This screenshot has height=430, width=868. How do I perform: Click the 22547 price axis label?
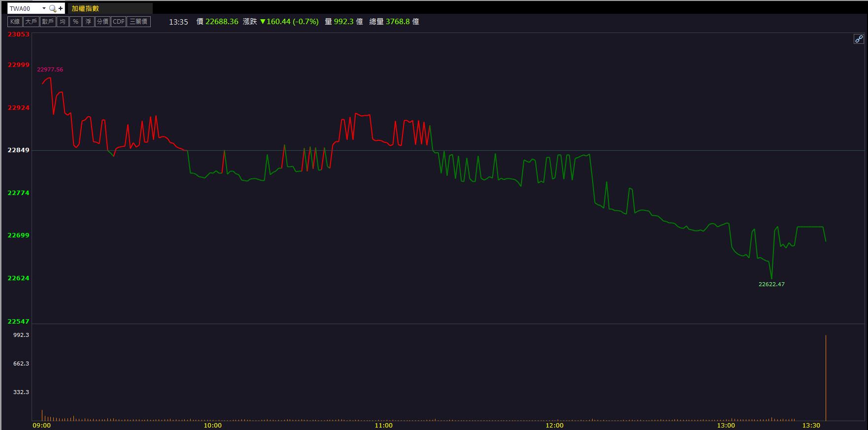19,322
